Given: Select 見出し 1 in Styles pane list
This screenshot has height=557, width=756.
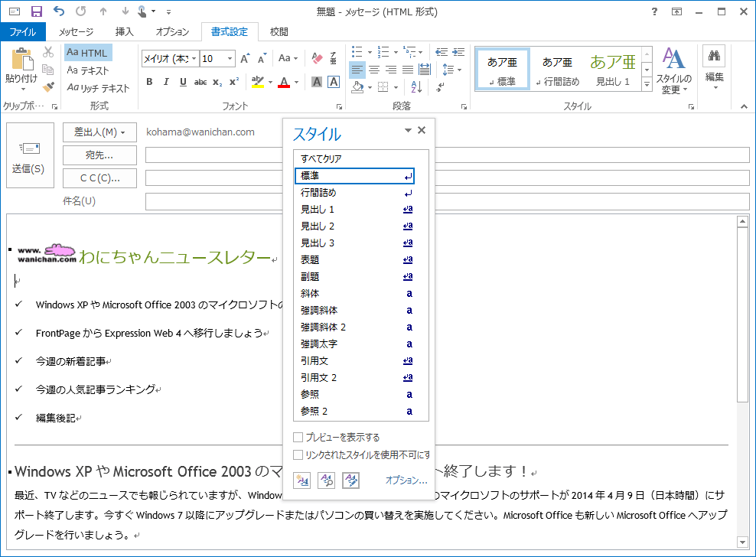Looking at the screenshot, I should coord(355,210).
